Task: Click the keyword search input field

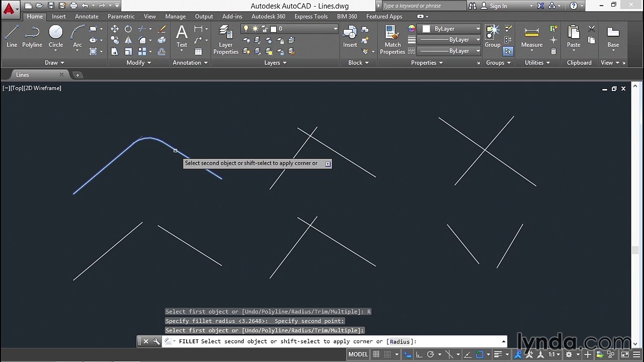Action: pos(424,6)
